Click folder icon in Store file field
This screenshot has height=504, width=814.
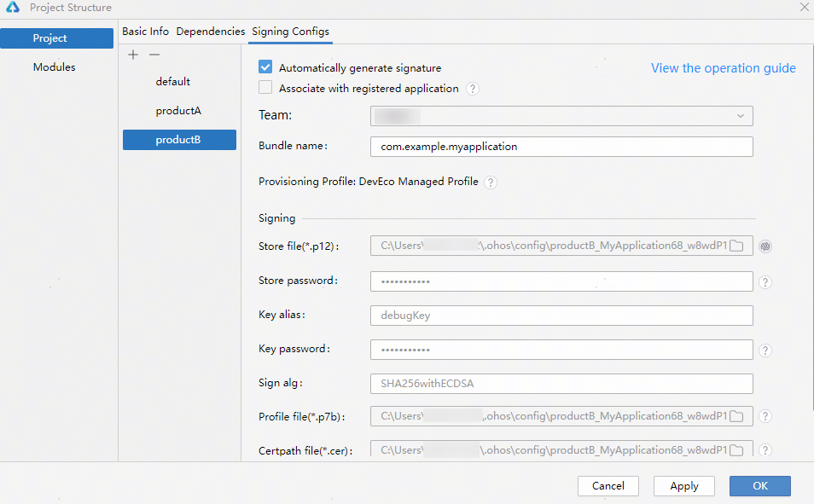[x=737, y=246]
